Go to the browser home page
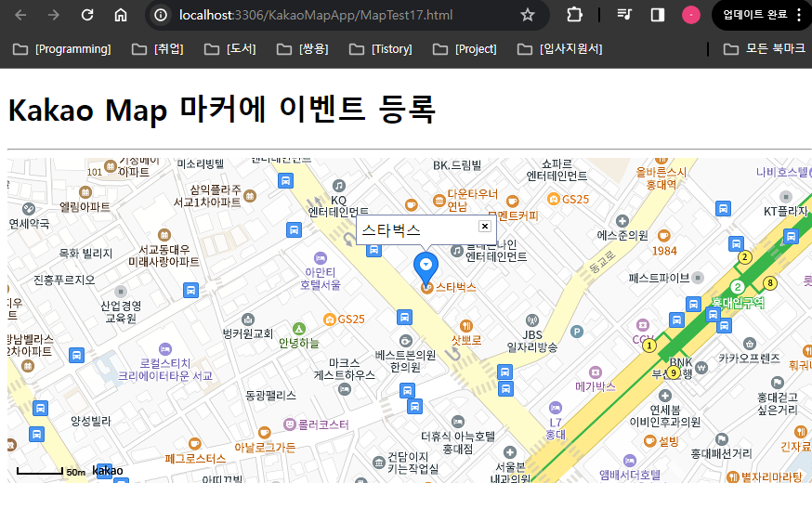Screen dimensions: 812x509 coord(120,15)
